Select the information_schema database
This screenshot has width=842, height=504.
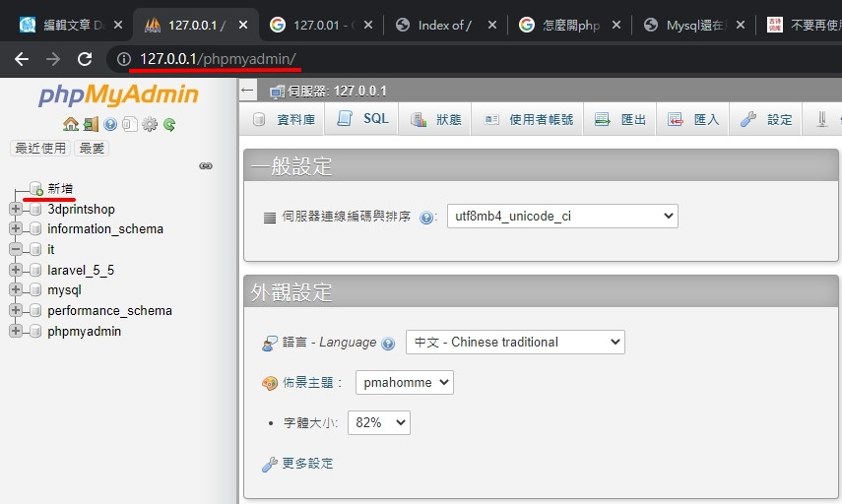click(105, 228)
